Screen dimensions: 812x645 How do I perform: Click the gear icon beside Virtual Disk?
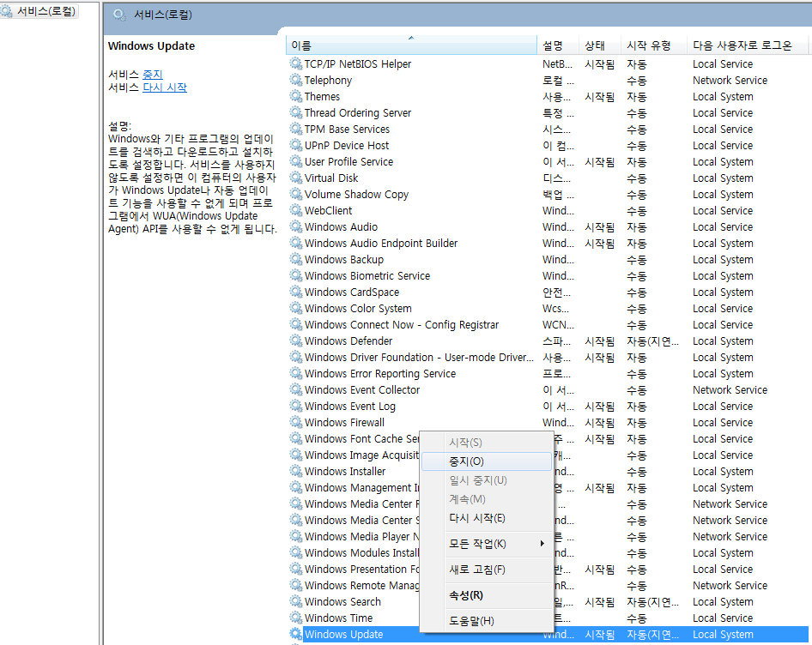pos(295,178)
